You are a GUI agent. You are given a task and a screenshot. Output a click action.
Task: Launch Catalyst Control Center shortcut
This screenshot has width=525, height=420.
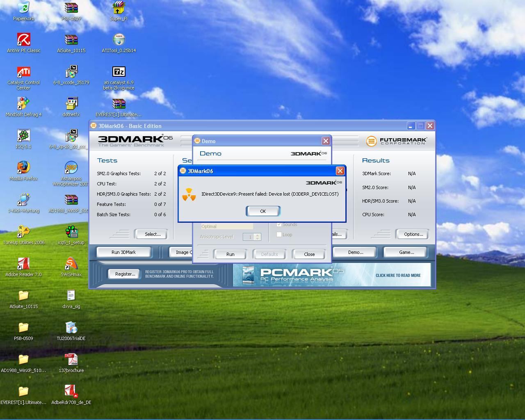click(24, 72)
